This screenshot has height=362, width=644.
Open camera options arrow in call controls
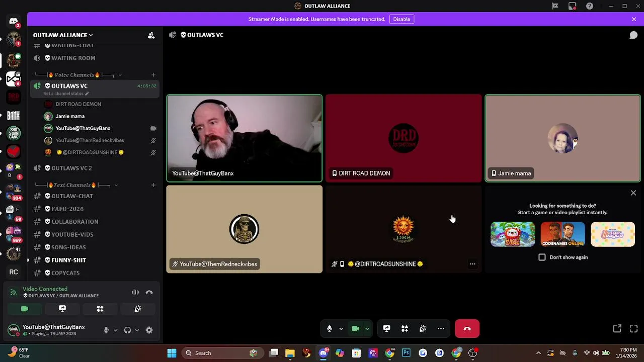(x=367, y=329)
